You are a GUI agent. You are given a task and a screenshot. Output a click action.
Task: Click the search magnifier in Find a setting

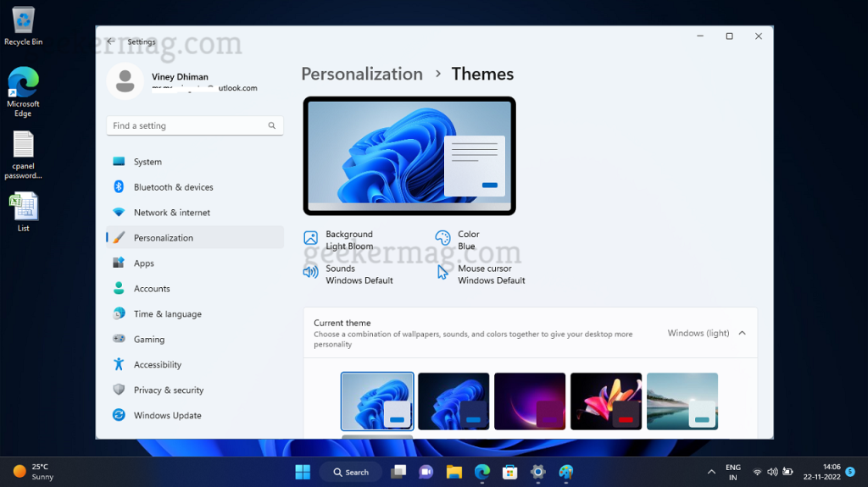[272, 125]
